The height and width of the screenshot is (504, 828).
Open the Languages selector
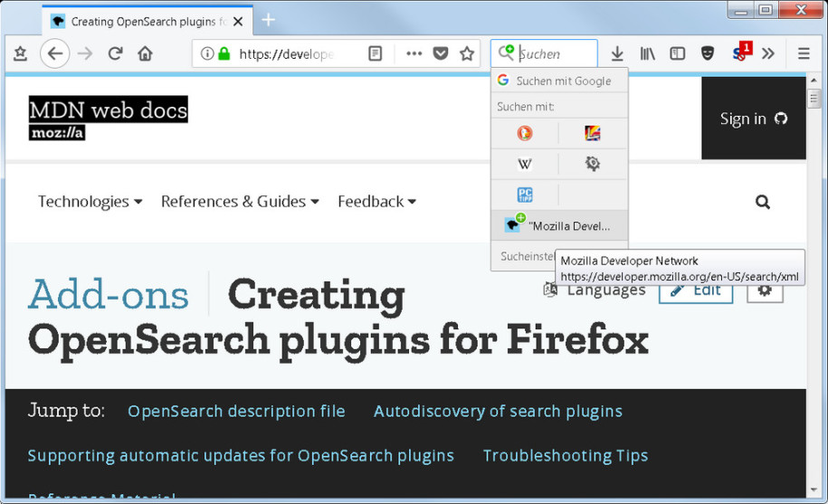click(x=595, y=290)
